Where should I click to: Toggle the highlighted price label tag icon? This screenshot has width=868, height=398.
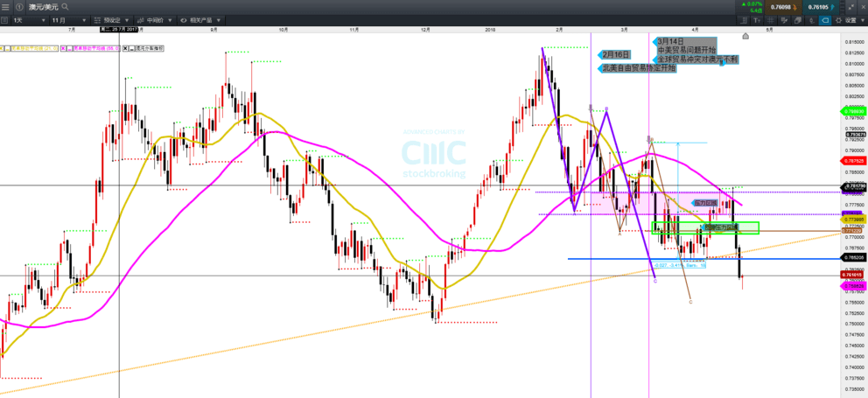point(825,20)
